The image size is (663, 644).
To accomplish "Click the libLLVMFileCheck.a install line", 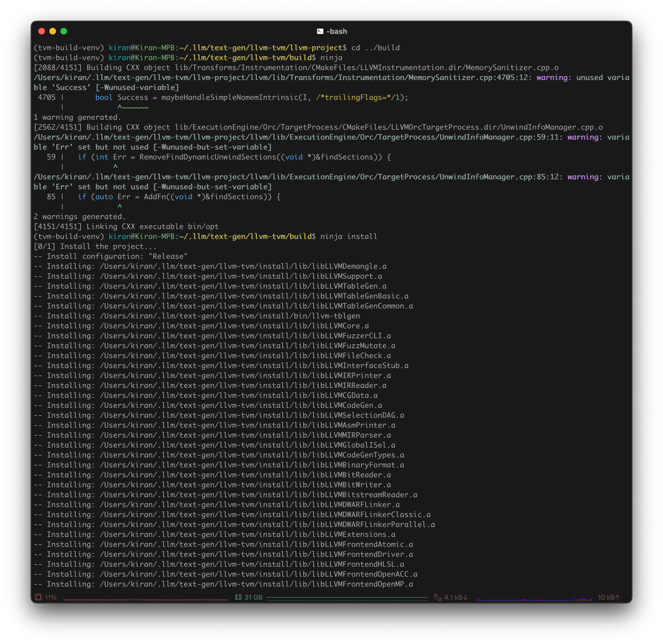I will point(212,356).
